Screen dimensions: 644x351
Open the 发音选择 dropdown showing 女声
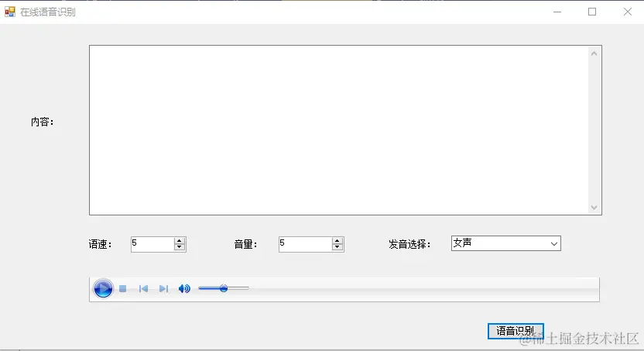505,243
